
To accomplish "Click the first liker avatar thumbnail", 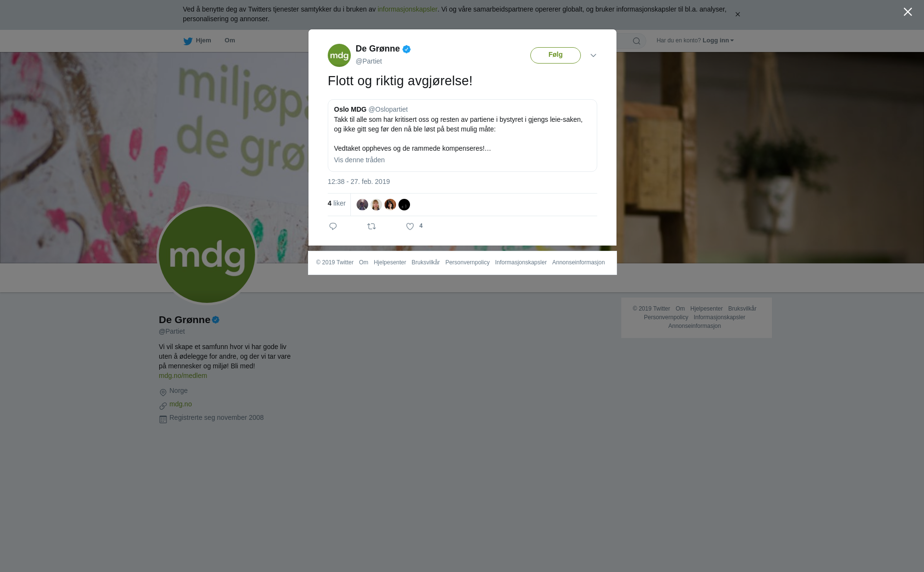I will [362, 205].
